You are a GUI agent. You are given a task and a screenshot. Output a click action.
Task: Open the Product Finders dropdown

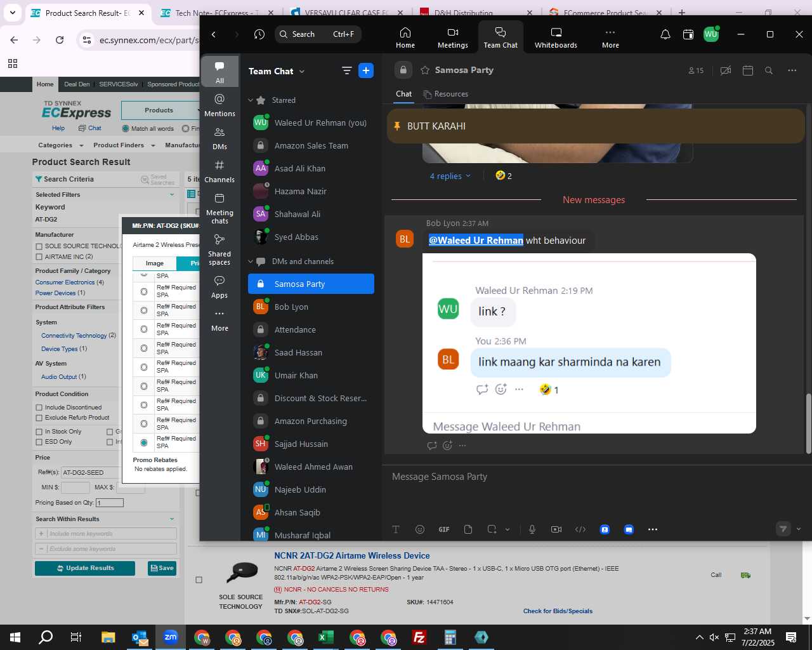(124, 145)
